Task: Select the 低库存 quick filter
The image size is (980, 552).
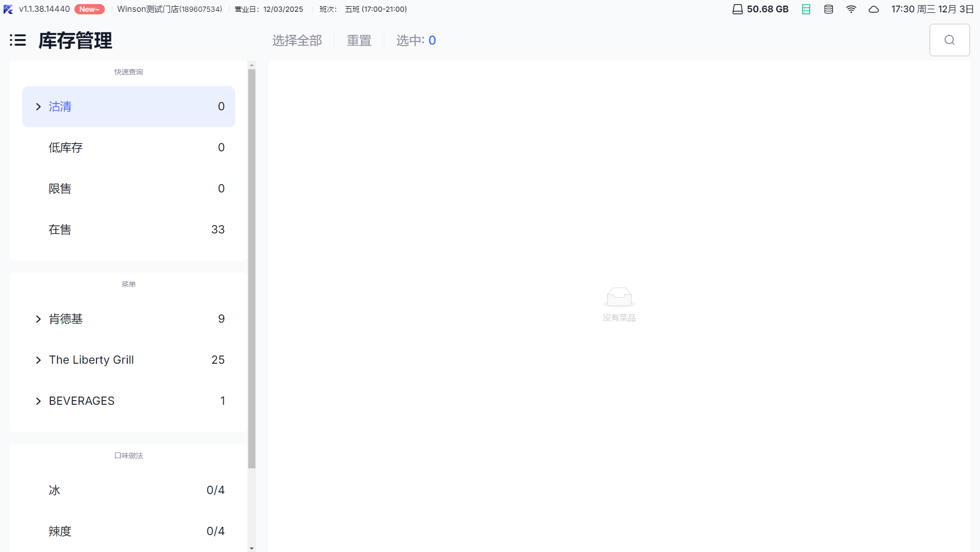Action: (x=128, y=148)
